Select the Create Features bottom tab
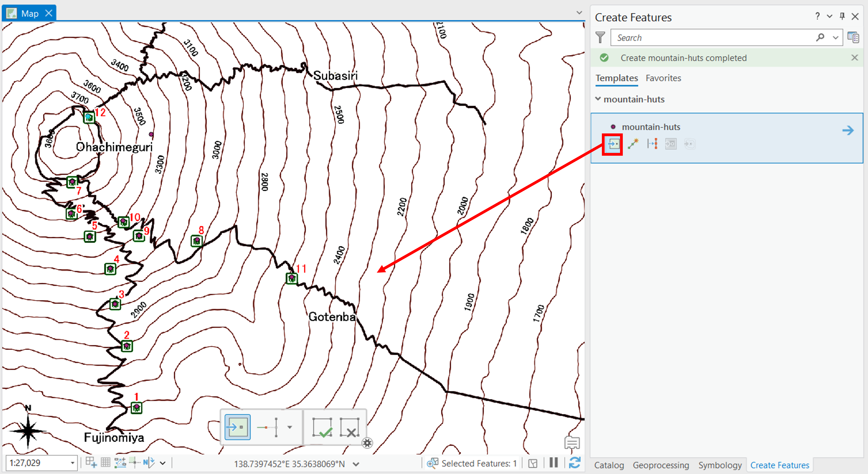Screen dimensions: 868x474 pos(779,465)
